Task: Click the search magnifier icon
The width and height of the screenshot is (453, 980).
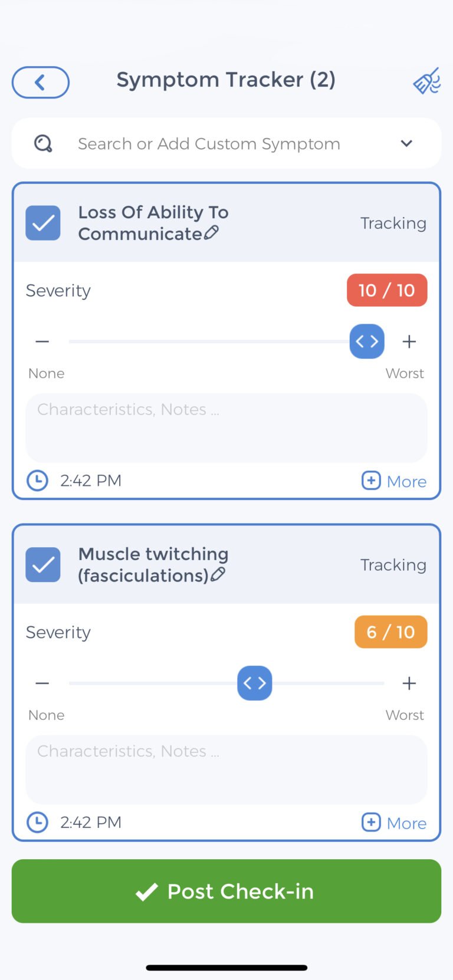Action: coord(42,143)
